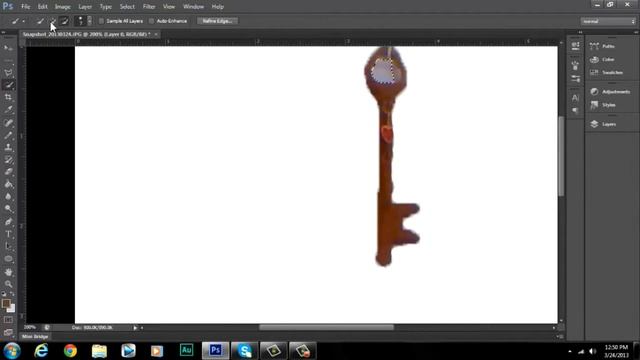The width and height of the screenshot is (640, 360).
Task: Click the horizontal scrollbar thumb
Action: 327,327
